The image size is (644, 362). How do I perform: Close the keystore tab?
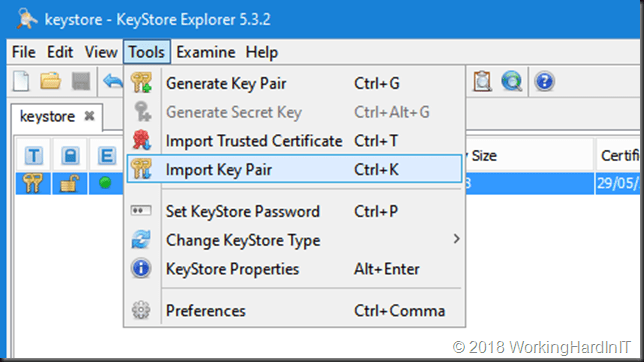[89, 116]
